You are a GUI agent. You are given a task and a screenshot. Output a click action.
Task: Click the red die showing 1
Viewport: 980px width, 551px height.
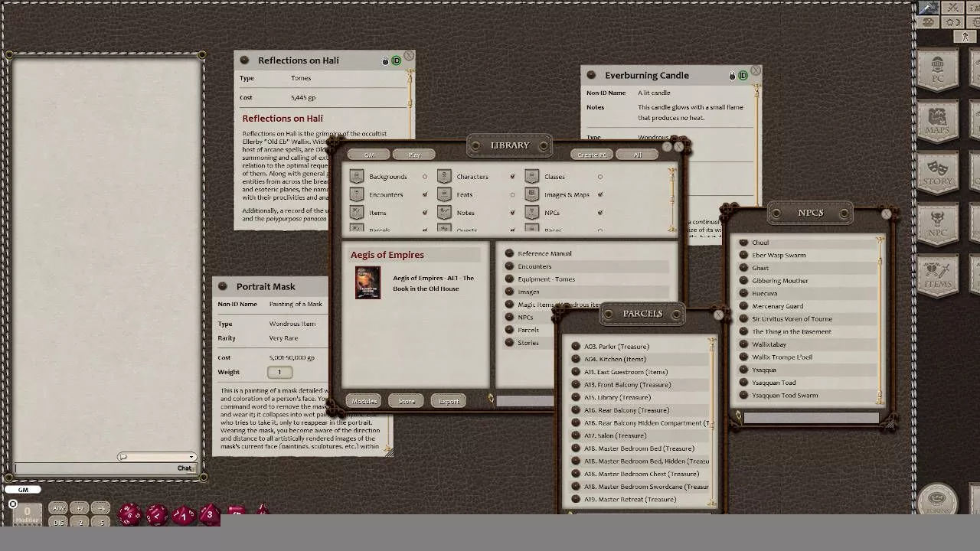[x=183, y=516]
